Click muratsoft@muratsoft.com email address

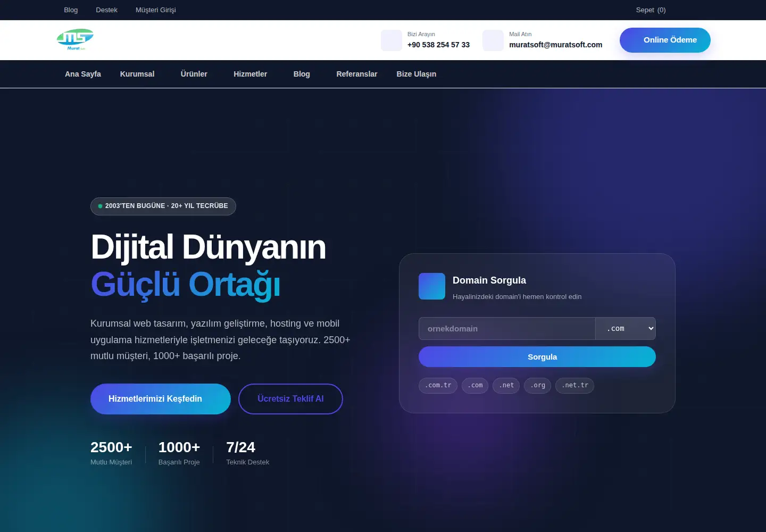(x=555, y=45)
